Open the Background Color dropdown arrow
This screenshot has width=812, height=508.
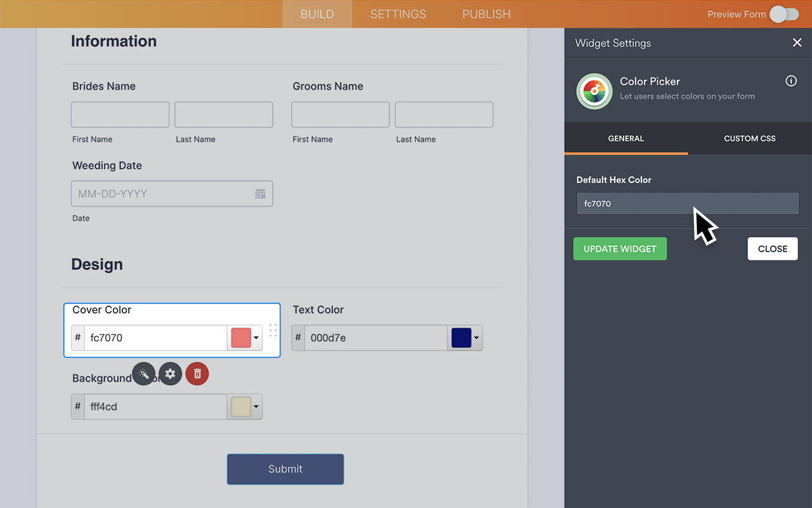[256, 406]
